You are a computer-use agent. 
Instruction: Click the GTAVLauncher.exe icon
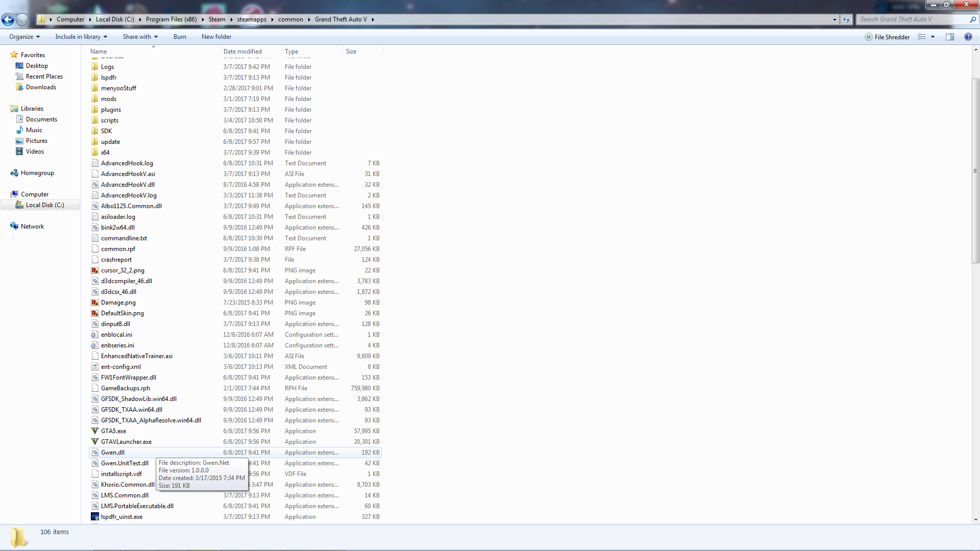point(95,442)
